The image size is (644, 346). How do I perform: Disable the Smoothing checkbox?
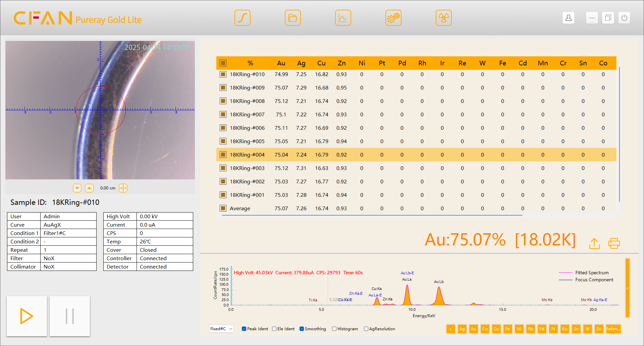pyautogui.click(x=302, y=329)
